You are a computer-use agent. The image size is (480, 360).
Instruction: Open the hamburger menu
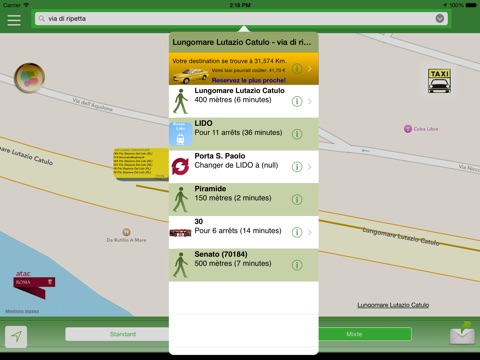click(14, 20)
